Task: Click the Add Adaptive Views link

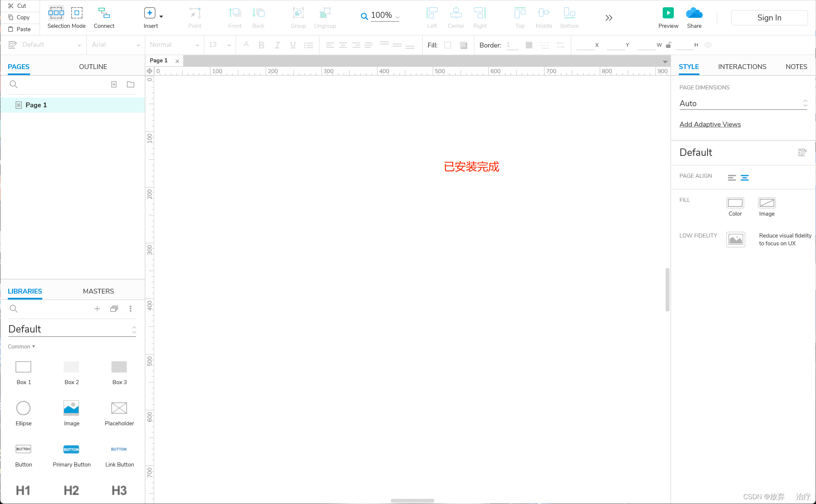Action: tap(710, 124)
